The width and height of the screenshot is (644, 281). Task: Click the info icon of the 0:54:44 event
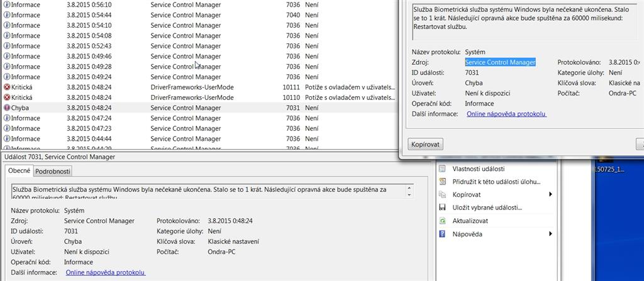point(6,15)
